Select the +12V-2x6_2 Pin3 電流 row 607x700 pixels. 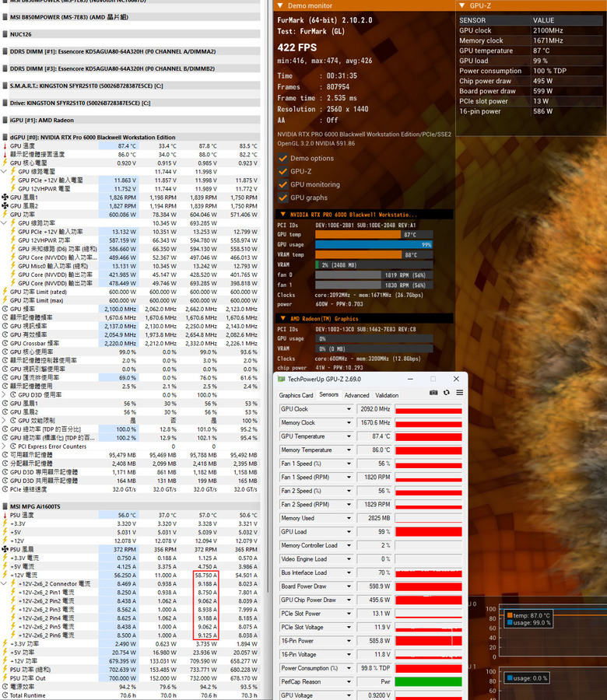pyautogui.click(x=130, y=609)
